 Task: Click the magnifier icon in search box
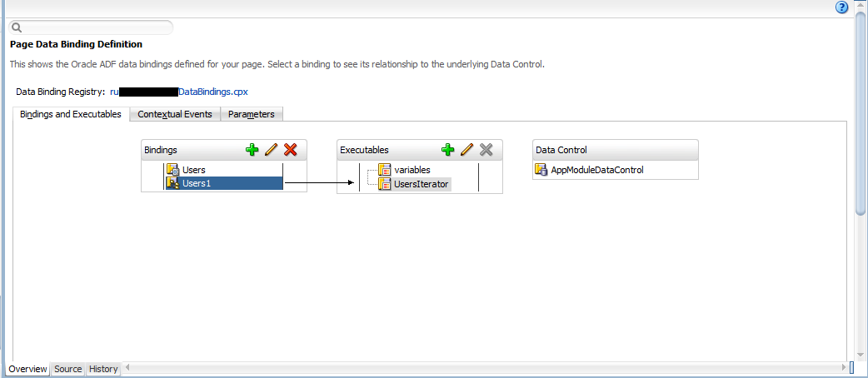coord(16,28)
